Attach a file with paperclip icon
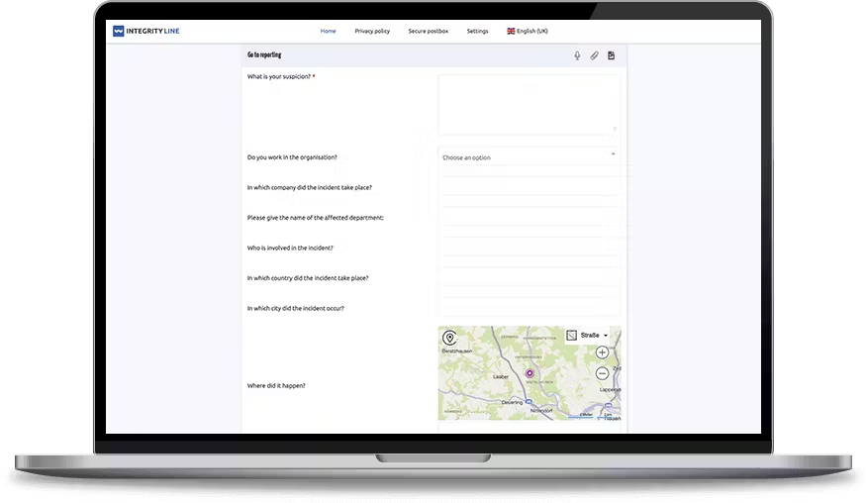Screen dimensions: 868x503 click(x=594, y=55)
